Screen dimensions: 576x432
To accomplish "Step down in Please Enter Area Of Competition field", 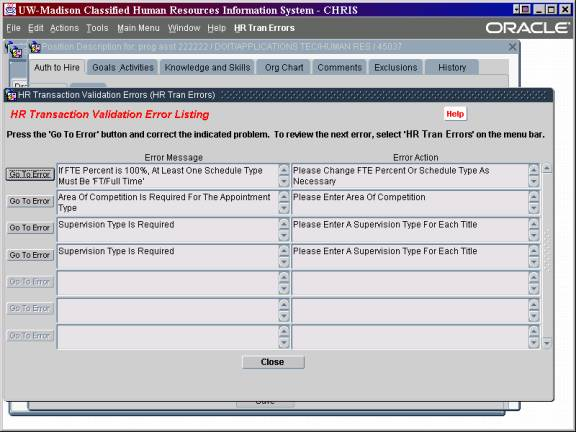I will [x=534, y=209].
